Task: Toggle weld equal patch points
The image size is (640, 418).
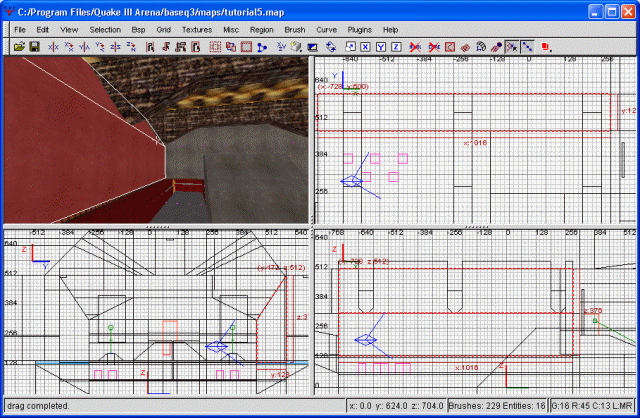Action: [511, 47]
